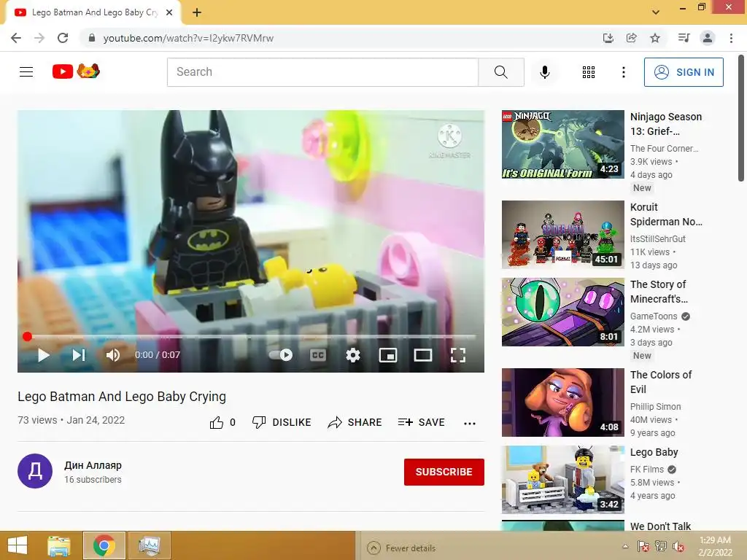Click the SIGN IN button
The height and width of the screenshot is (560, 747).
tap(684, 72)
